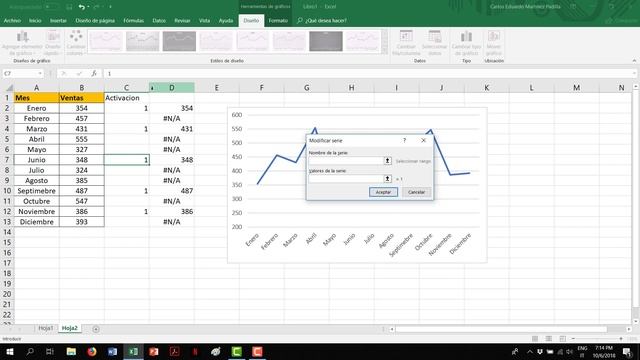The image size is (640, 360).
Task: Switch to the Ayuda tab
Action: pyautogui.click(x=226, y=20)
